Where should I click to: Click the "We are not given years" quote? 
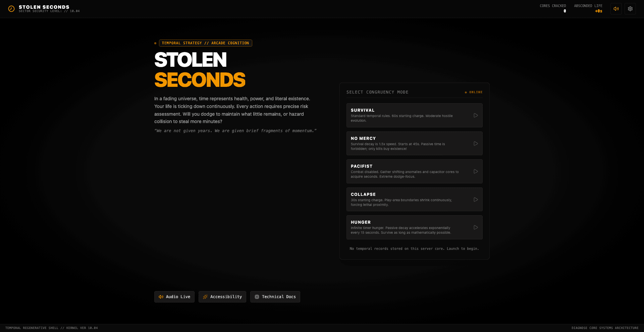pos(235,131)
